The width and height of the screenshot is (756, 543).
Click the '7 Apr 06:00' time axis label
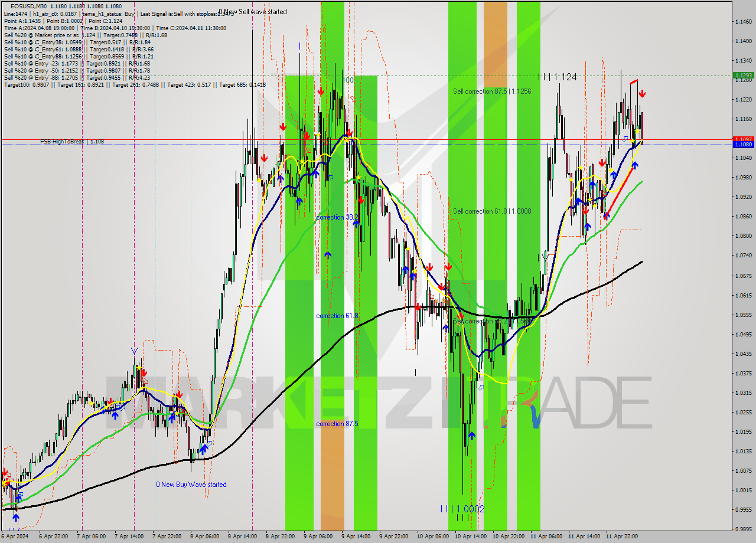90,537
